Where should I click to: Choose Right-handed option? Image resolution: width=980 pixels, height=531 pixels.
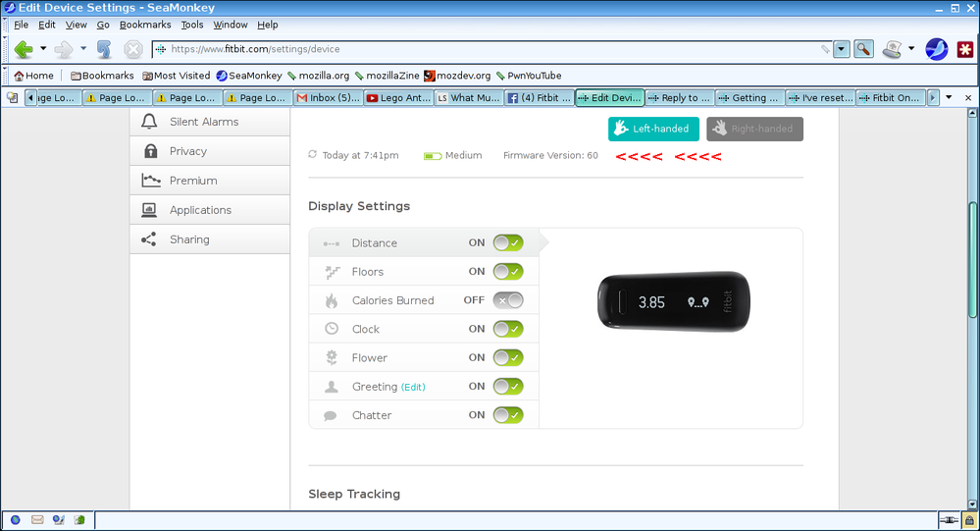tap(755, 129)
